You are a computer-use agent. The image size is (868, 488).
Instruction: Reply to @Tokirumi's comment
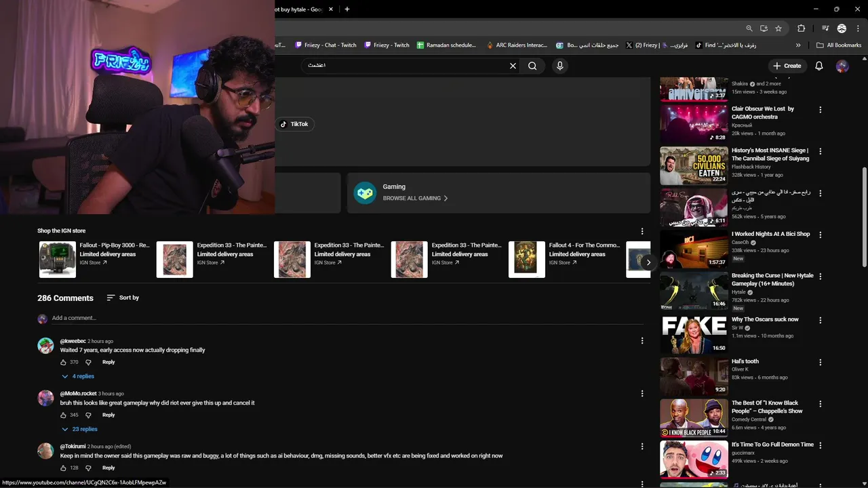click(108, 468)
